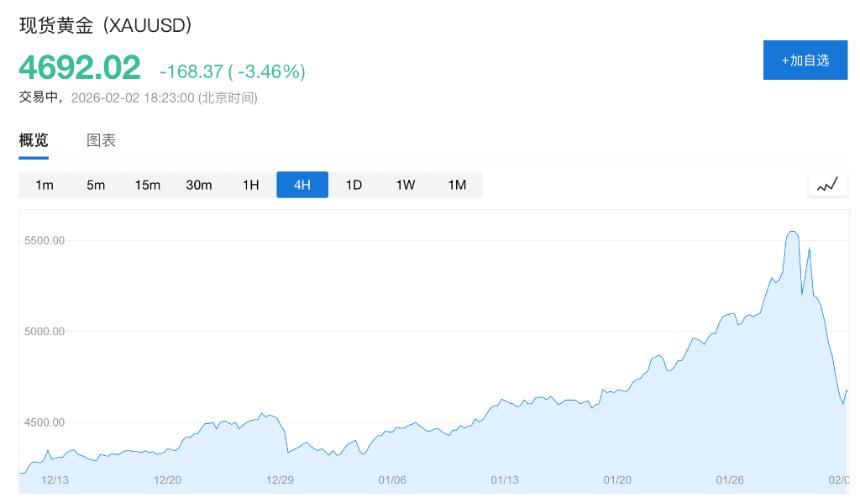Select the 5m timeframe

click(x=96, y=185)
